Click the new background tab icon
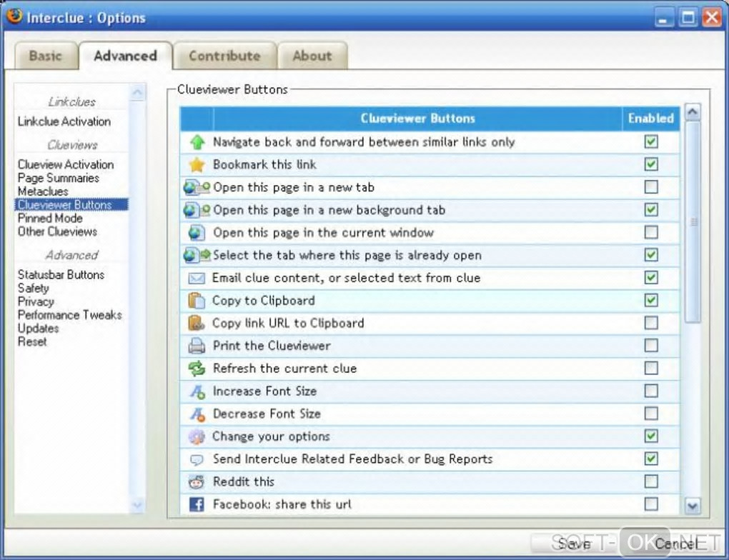The height and width of the screenshot is (560, 729). (x=197, y=210)
